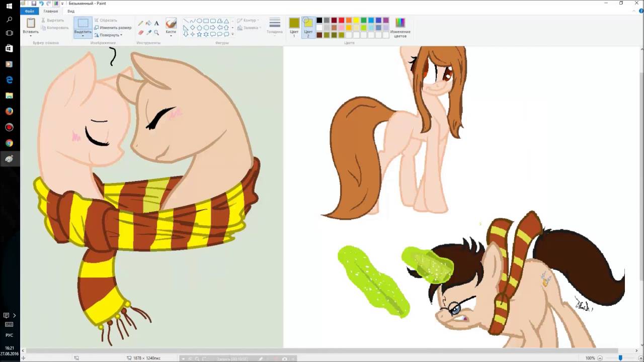Open Microsoft Edge from the taskbar
This screenshot has width=644, height=362.
coord(9,80)
